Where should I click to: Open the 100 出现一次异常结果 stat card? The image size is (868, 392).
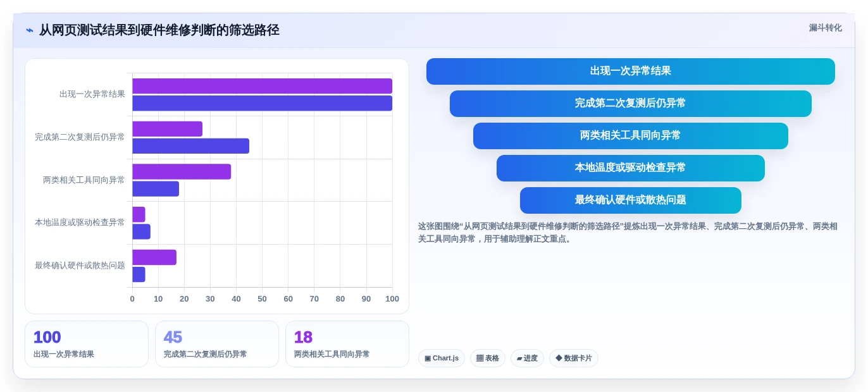87,344
